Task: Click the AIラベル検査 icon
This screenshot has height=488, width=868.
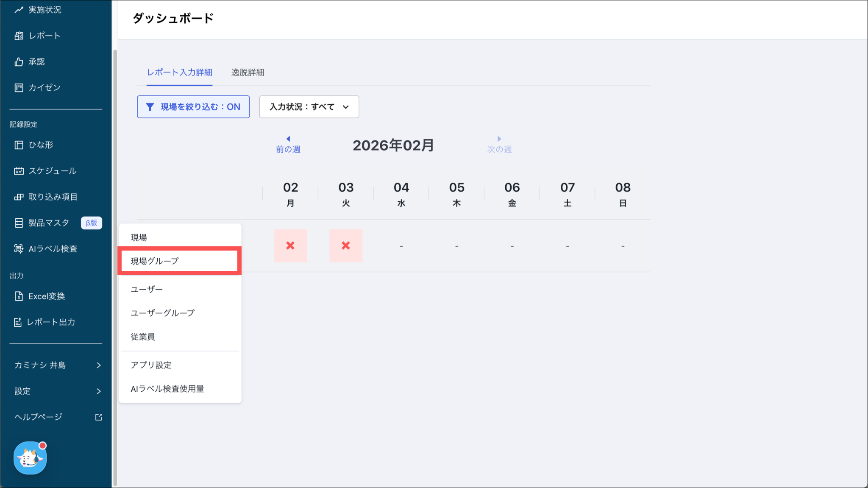Action: click(x=19, y=249)
